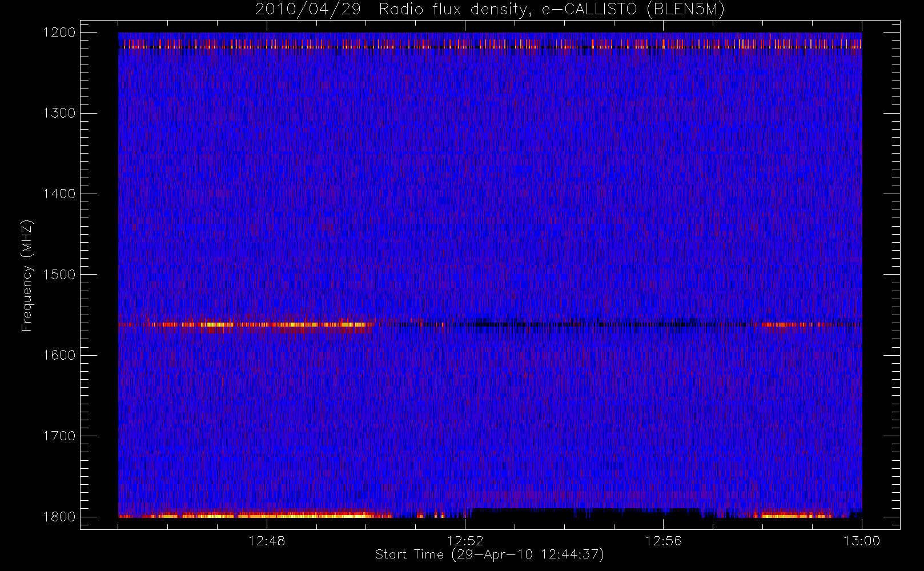Click the 'Start Time (29-Apr-10 12:44:37)' axis title
The image size is (924, 571).
click(489, 554)
